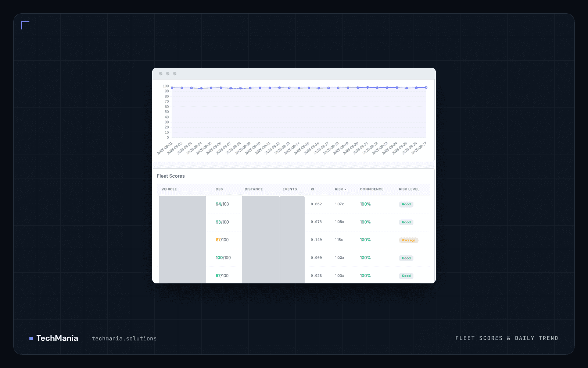The image size is (588, 368).
Task: Click the 2026-09-14 date label on chart axis
Action: 292,148
